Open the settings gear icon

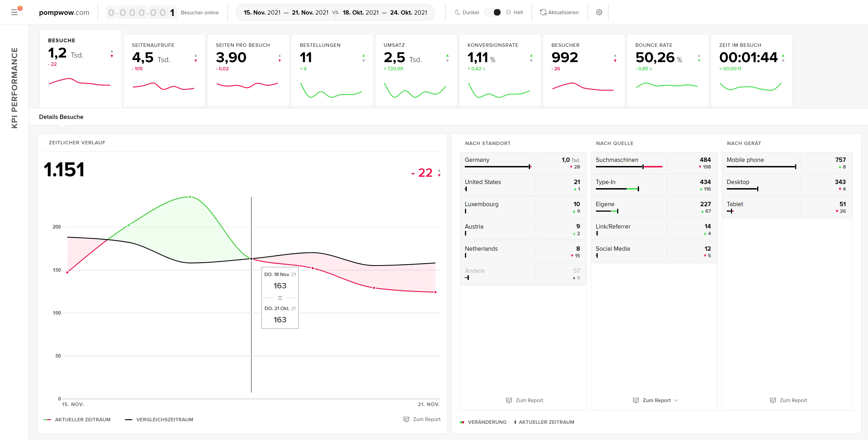point(599,12)
